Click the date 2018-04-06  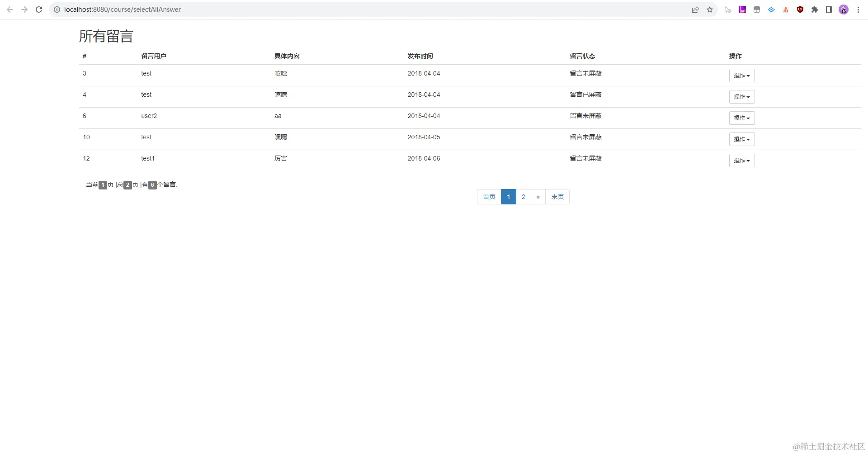(424, 158)
